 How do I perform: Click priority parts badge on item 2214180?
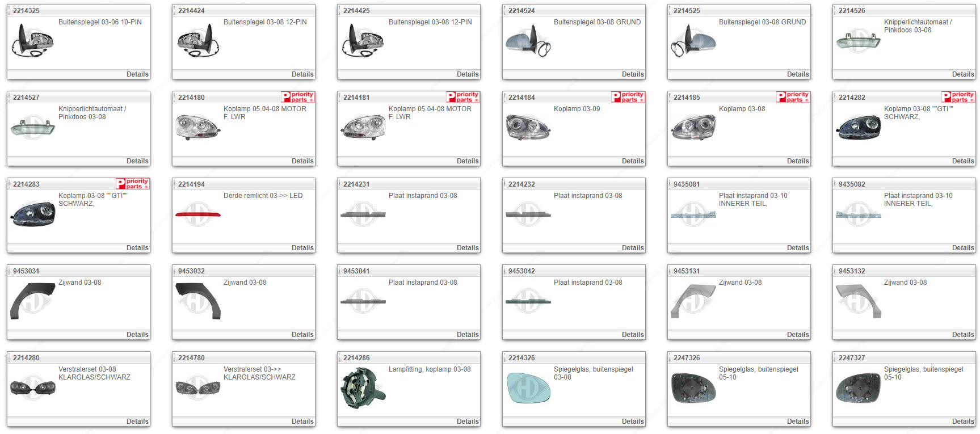coord(298,97)
